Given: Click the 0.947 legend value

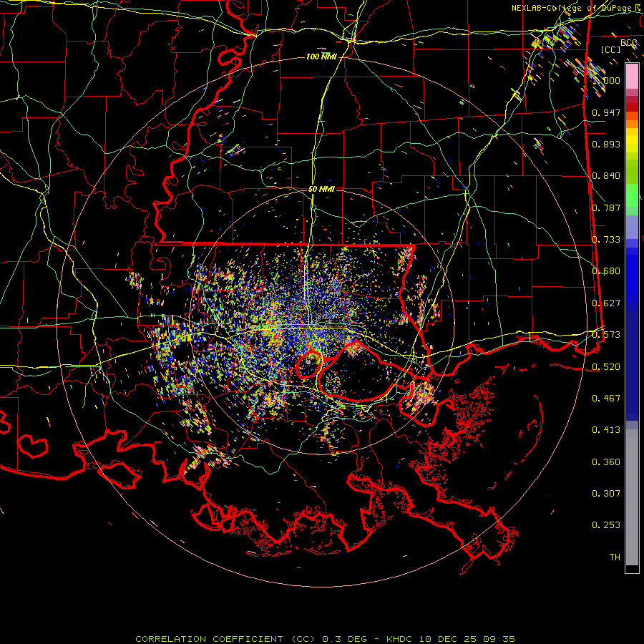Looking at the screenshot, I should pyautogui.click(x=606, y=112).
